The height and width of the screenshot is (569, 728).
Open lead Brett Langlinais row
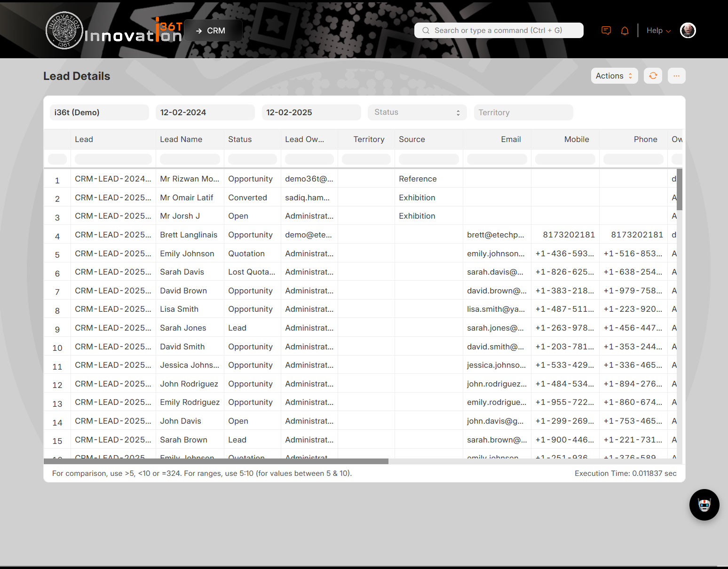pyautogui.click(x=189, y=235)
